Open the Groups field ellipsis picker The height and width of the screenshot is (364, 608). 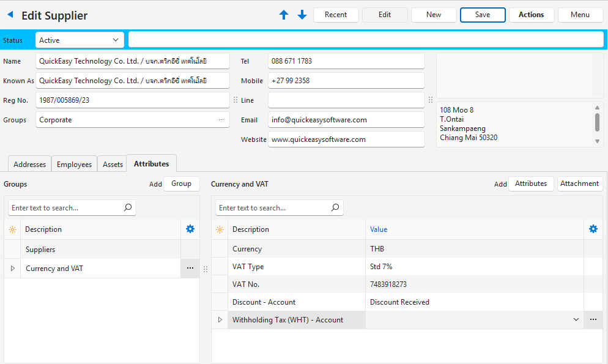pyautogui.click(x=221, y=120)
